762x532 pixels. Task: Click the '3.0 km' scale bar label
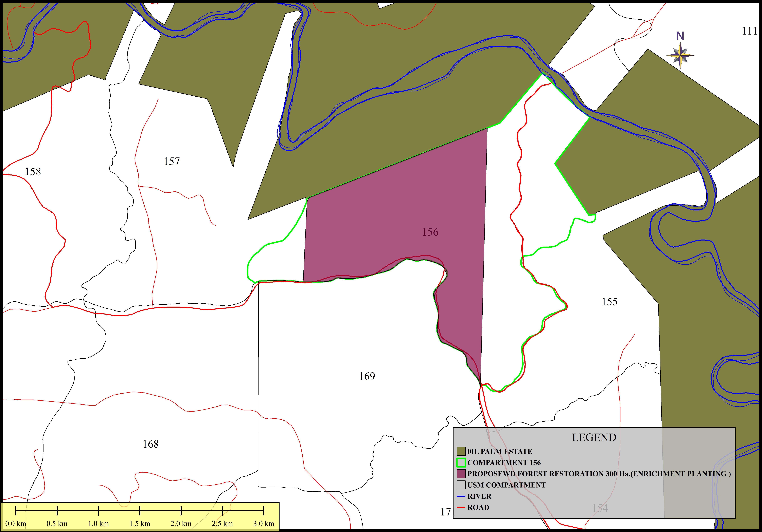pyautogui.click(x=264, y=524)
